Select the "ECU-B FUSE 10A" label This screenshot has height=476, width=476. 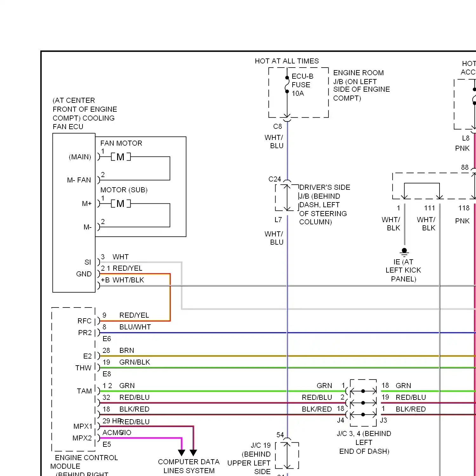tap(302, 85)
